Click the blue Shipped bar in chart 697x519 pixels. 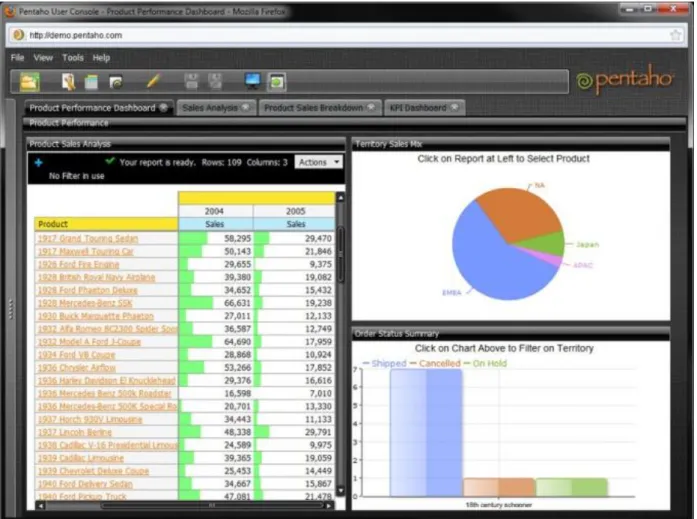pyautogui.click(x=426, y=432)
